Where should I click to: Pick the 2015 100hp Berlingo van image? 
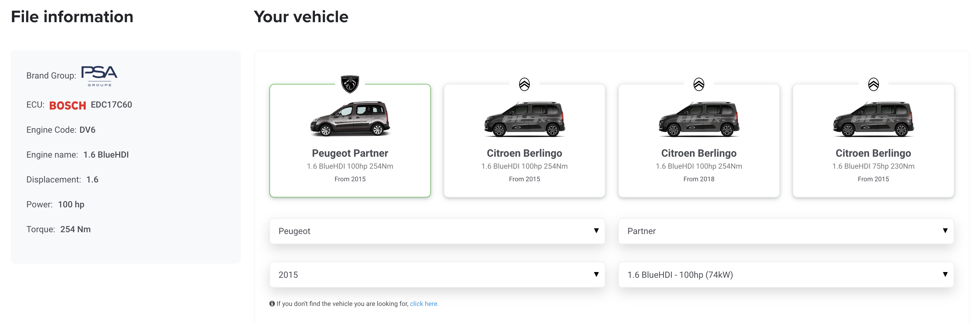pos(524,119)
